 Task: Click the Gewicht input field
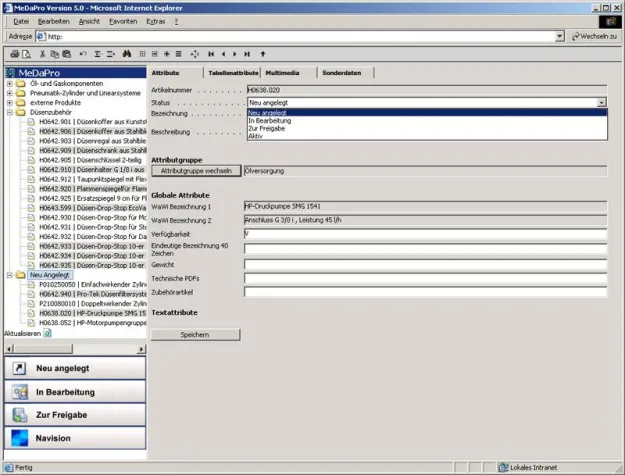click(425, 263)
